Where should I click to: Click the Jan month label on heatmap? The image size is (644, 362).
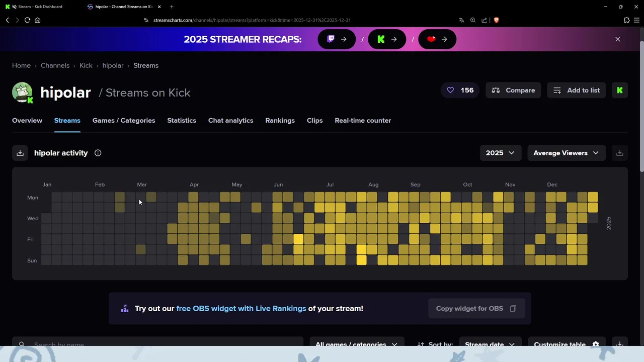(47, 185)
